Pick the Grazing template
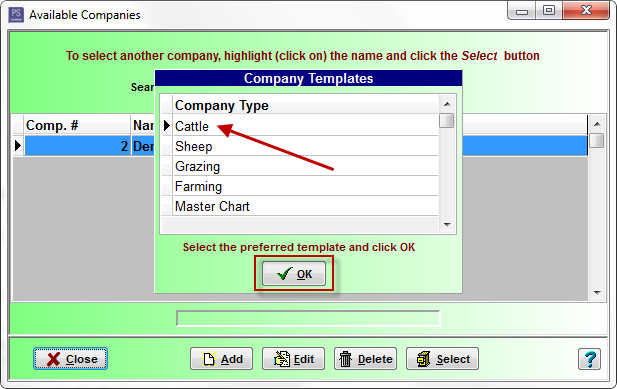This screenshot has width=617, height=389. [305, 166]
